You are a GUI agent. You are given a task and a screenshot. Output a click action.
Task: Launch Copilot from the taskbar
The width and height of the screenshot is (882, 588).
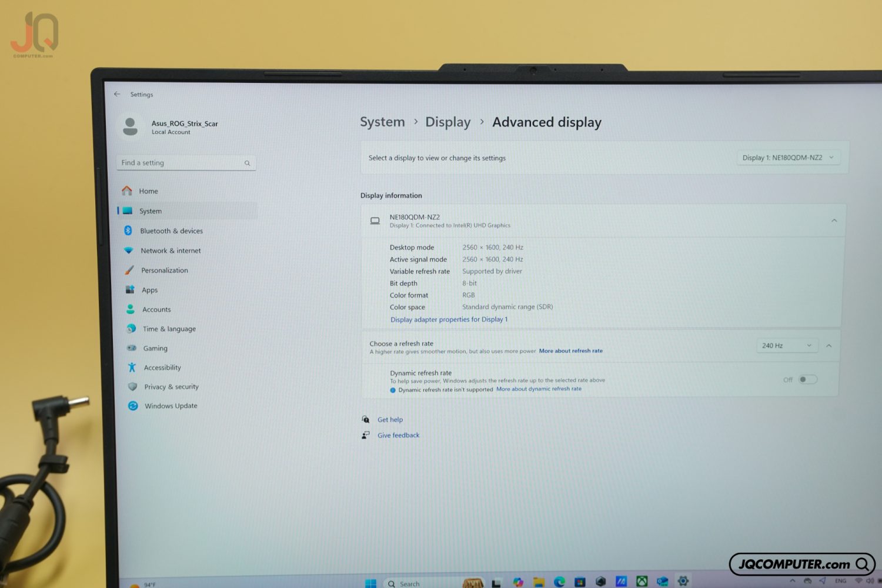[518, 582]
